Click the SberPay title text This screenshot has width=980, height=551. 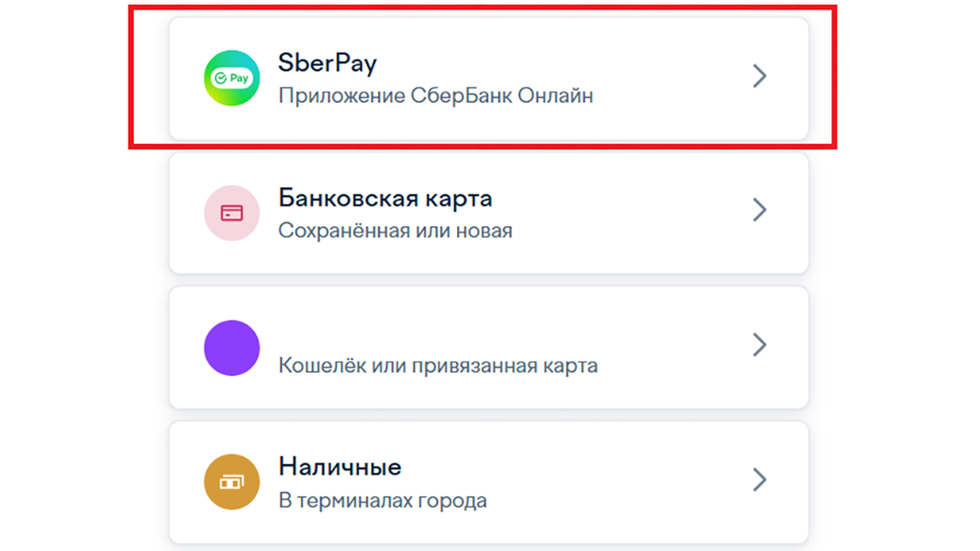pyautogui.click(x=328, y=63)
